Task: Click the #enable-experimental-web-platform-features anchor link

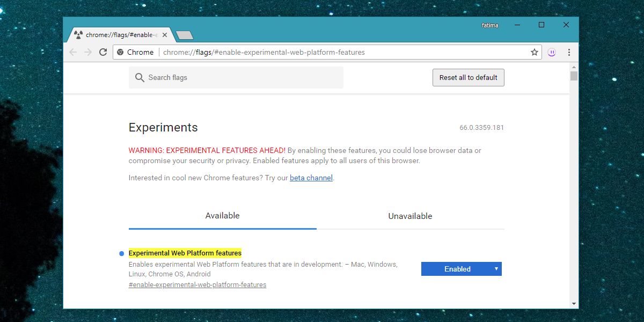Action: (x=197, y=284)
